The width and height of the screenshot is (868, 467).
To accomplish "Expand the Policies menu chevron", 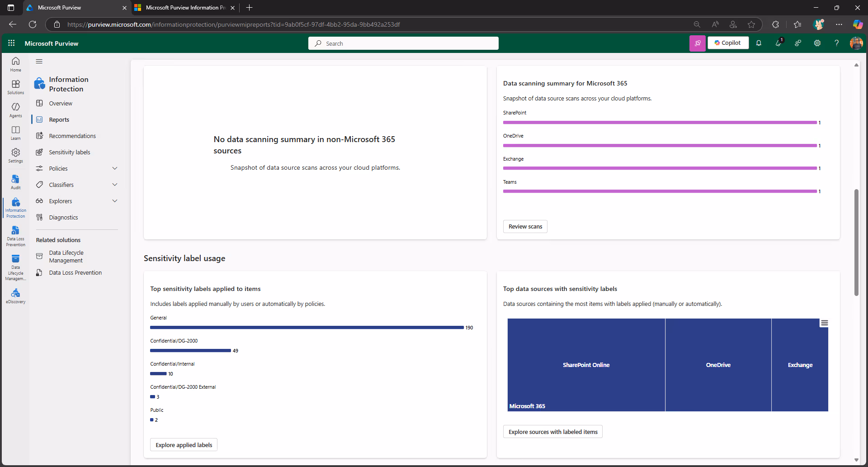I will pyautogui.click(x=115, y=168).
